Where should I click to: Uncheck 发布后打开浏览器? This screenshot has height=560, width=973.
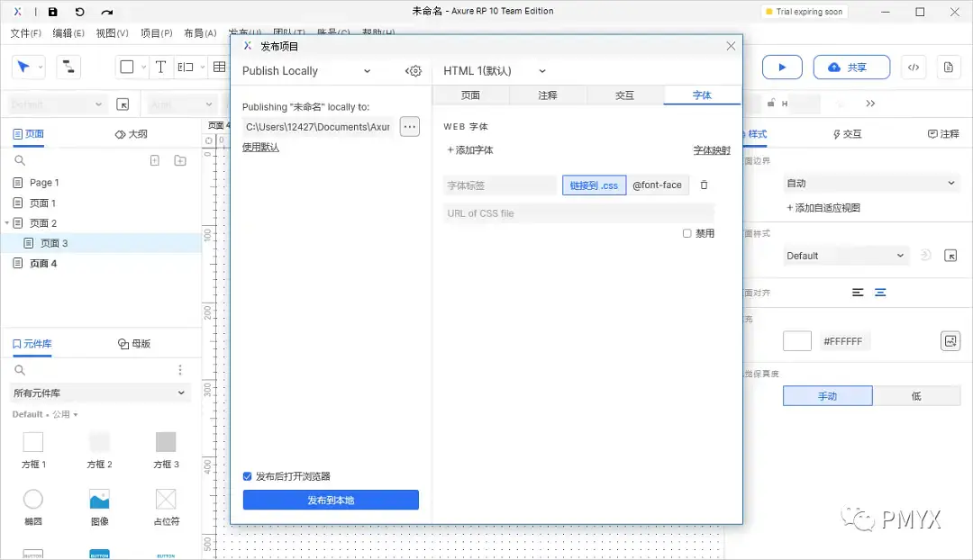(247, 476)
